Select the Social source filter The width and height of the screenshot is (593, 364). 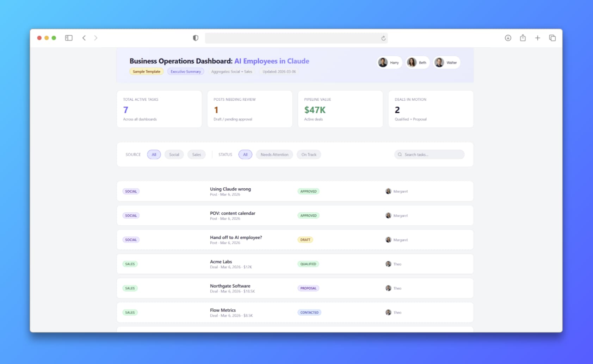174,155
